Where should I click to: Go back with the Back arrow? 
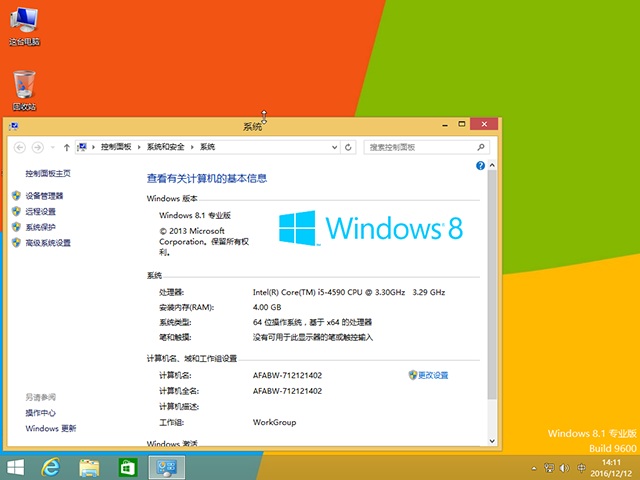[20, 147]
